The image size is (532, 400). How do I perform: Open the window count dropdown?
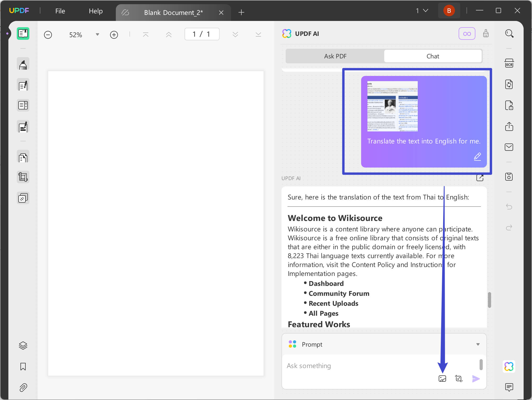coord(422,11)
